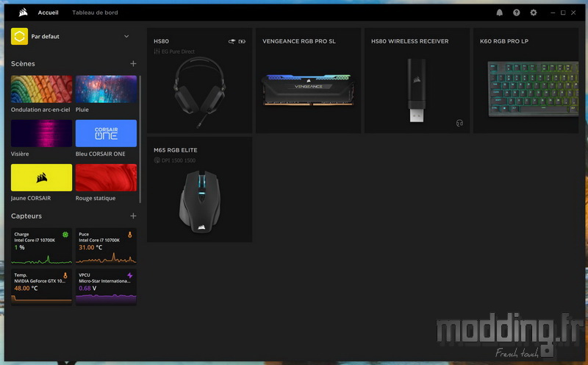Image resolution: width=588 pixels, height=365 pixels.
Task: Minimize the iCUE window
Action: click(553, 13)
